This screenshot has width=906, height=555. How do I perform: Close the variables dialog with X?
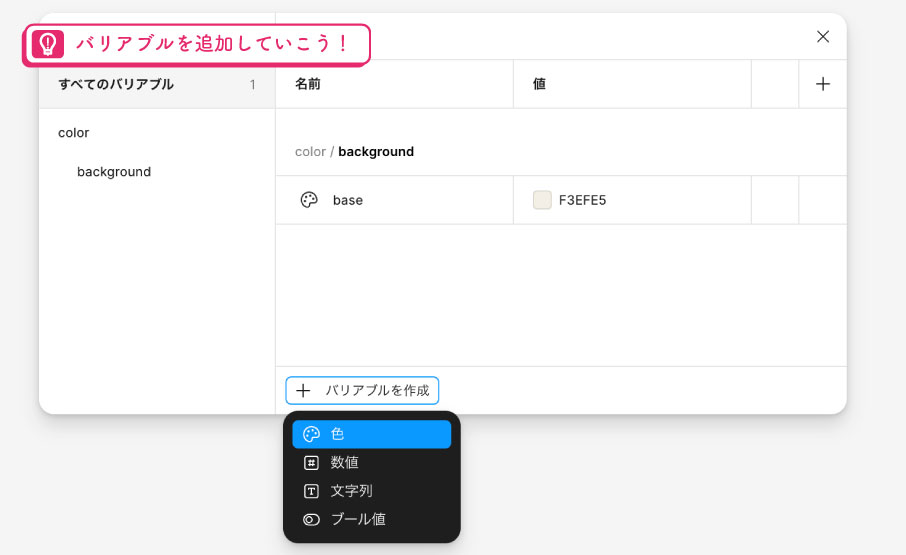tap(823, 36)
